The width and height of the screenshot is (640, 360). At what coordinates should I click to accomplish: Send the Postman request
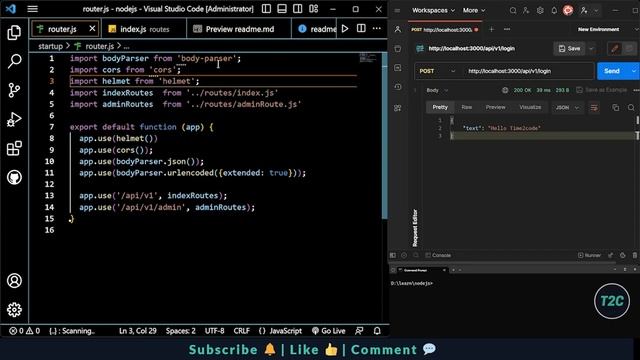[x=611, y=71]
